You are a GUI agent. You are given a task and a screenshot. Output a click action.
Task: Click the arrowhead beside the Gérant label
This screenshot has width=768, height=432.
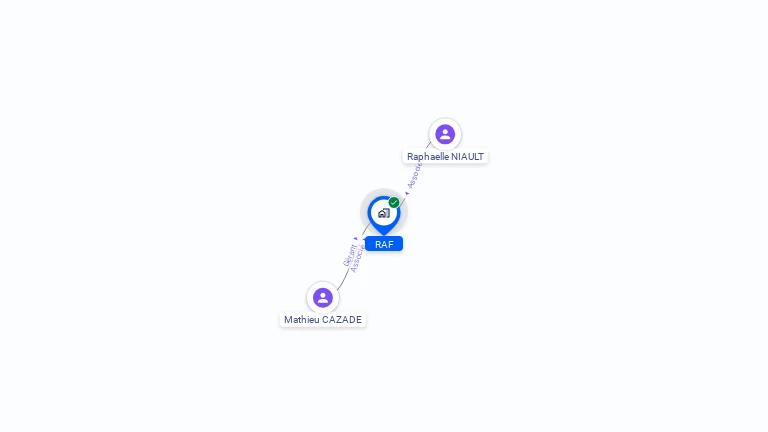coord(356,239)
